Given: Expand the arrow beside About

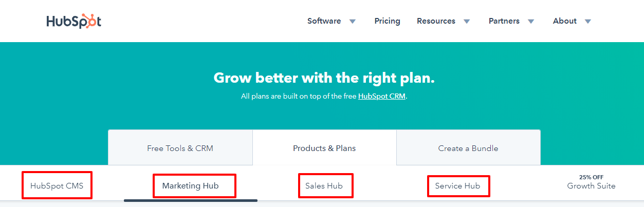Looking at the screenshot, I should tap(588, 22).
